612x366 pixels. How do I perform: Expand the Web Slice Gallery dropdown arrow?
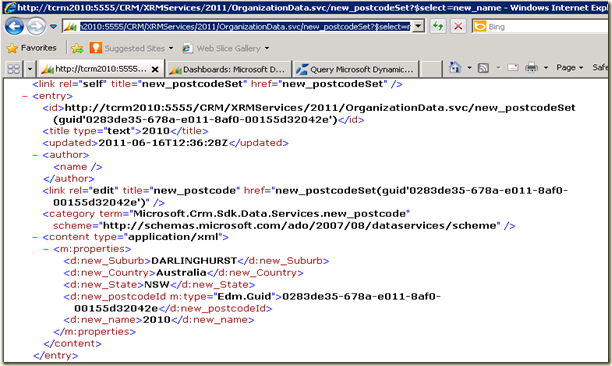tap(267, 48)
